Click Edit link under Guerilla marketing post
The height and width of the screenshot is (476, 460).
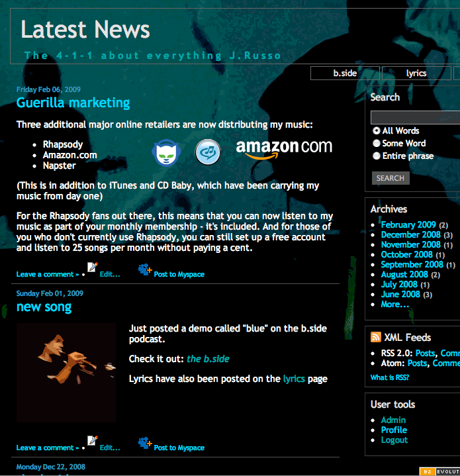click(x=110, y=275)
